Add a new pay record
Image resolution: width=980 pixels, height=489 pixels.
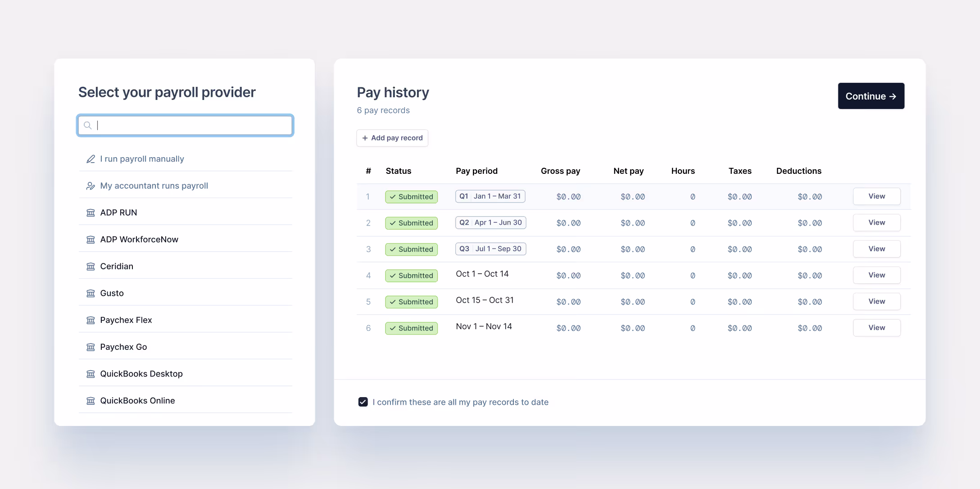(392, 138)
